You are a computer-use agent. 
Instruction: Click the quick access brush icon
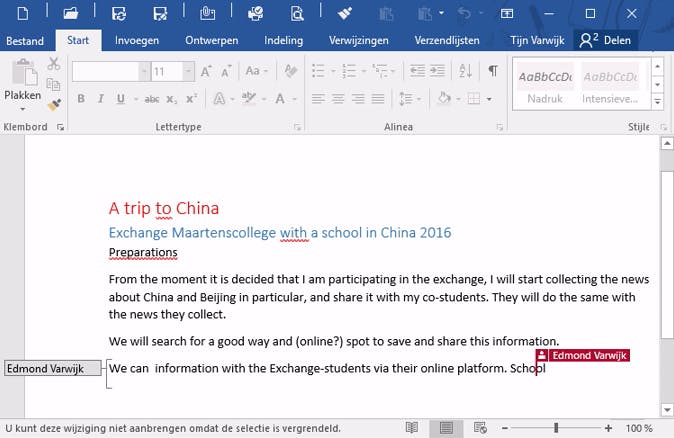(x=344, y=13)
